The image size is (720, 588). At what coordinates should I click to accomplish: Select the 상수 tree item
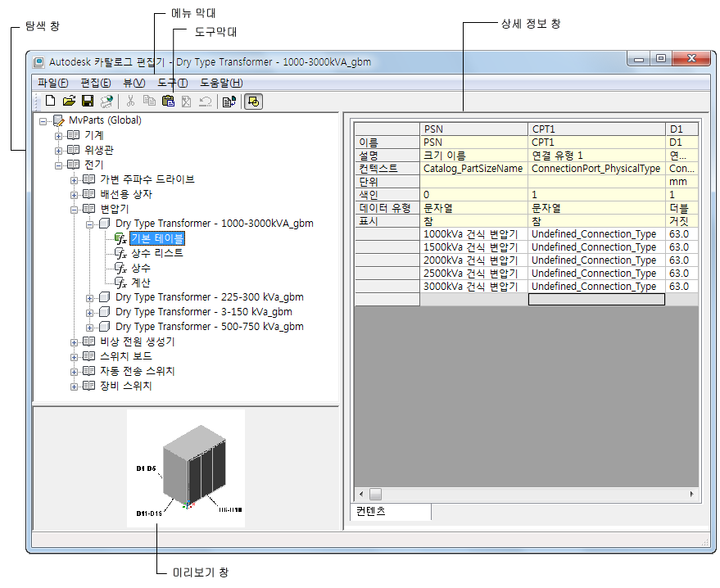tap(141, 268)
